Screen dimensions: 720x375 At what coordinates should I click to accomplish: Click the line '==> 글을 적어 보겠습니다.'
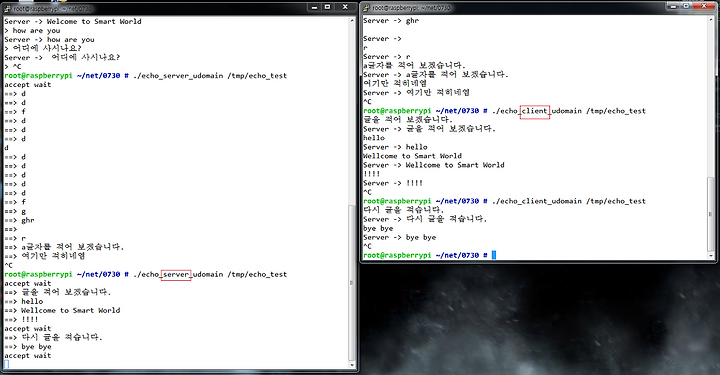pos(57,292)
